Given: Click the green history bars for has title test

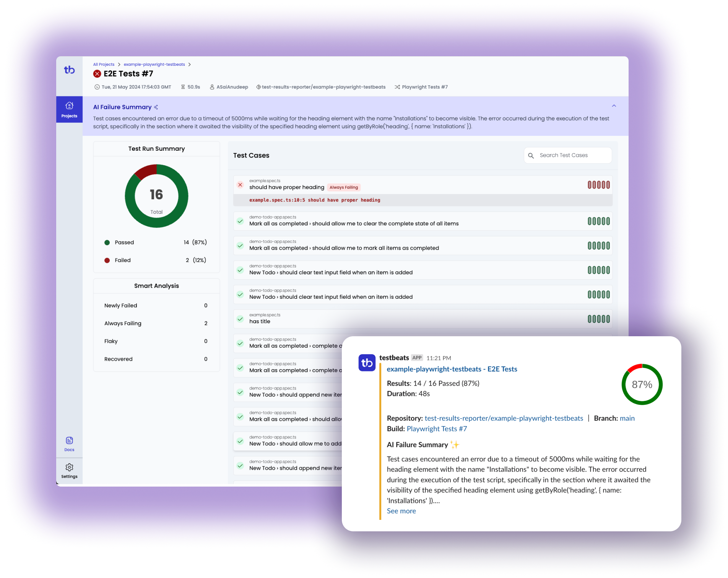Looking at the screenshot, I should coord(599,319).
